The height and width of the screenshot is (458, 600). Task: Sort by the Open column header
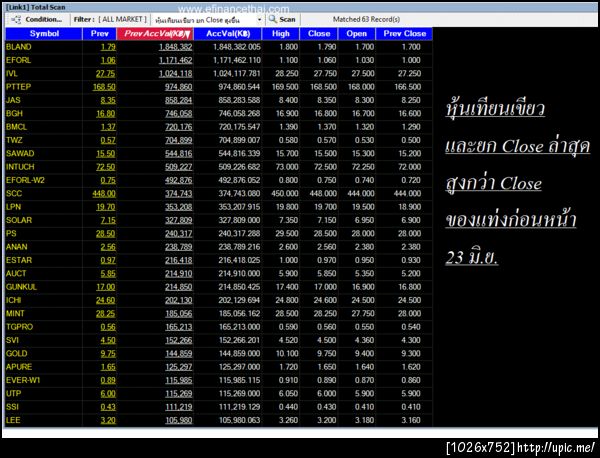click(357, 34)
